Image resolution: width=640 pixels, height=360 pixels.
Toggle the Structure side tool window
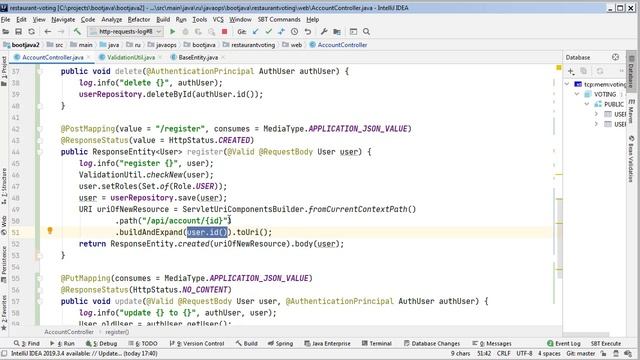coord(4,187)
